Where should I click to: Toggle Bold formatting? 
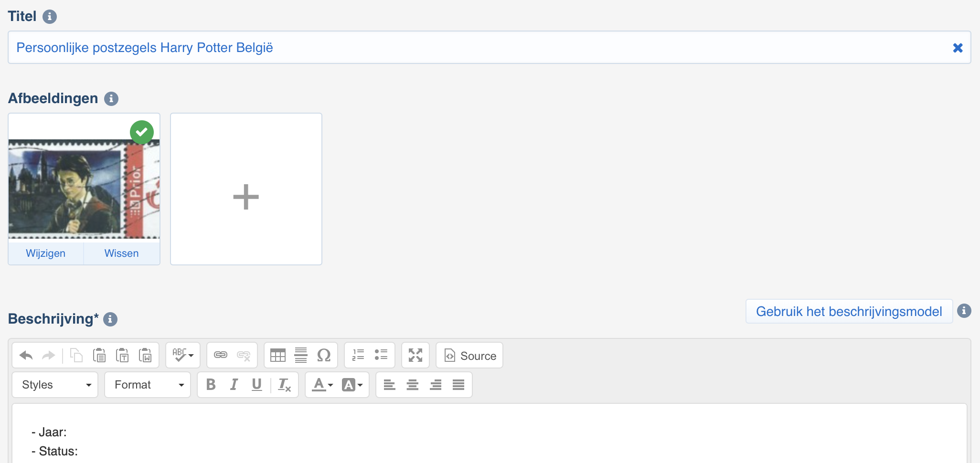pyautogui.click(x=211, y=385)
